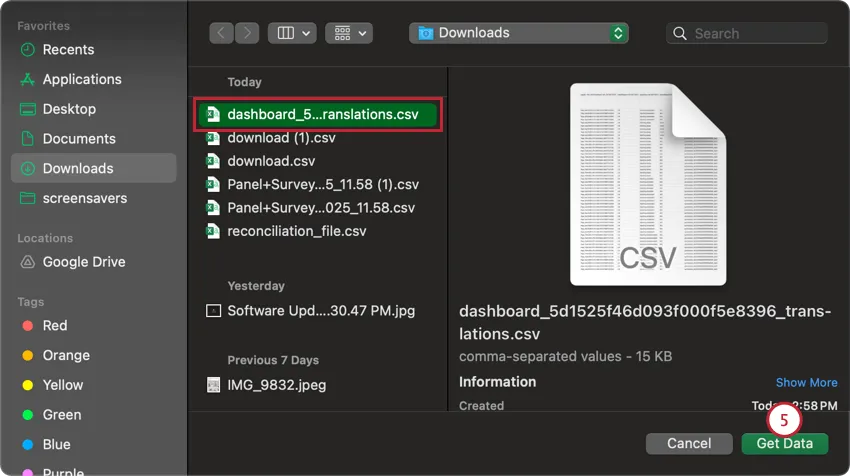Image resolution: width=850 pixels, height=476 pixels.
Task: Open the grouping options dropdown
Action: click(x=349, y=33)
